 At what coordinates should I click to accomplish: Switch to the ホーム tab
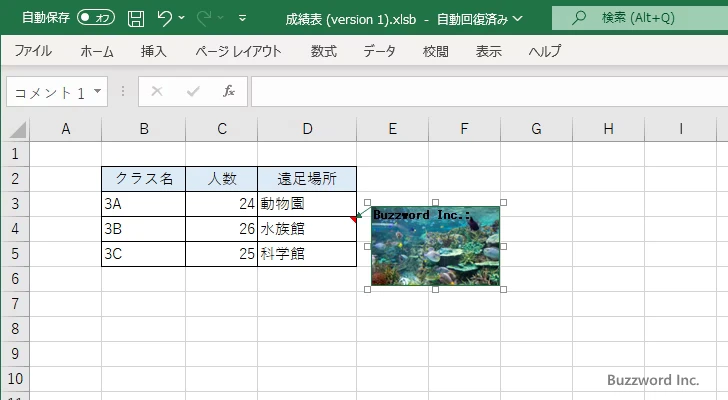97,51
